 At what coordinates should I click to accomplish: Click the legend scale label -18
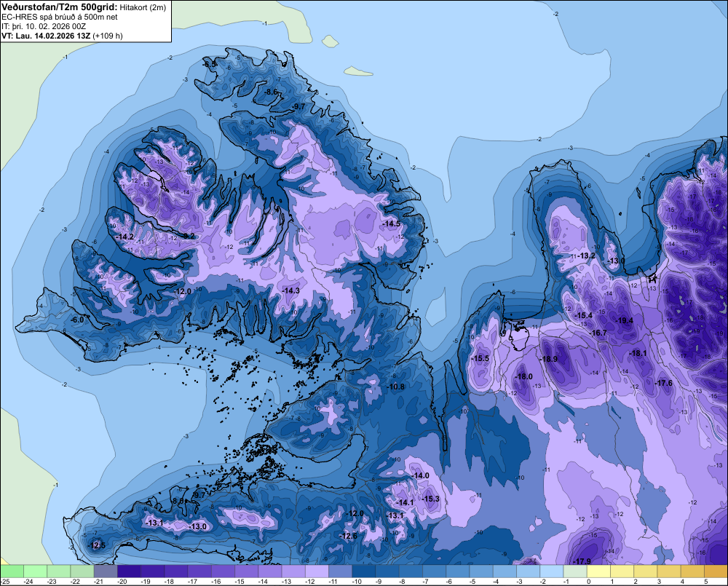[170, 582]
